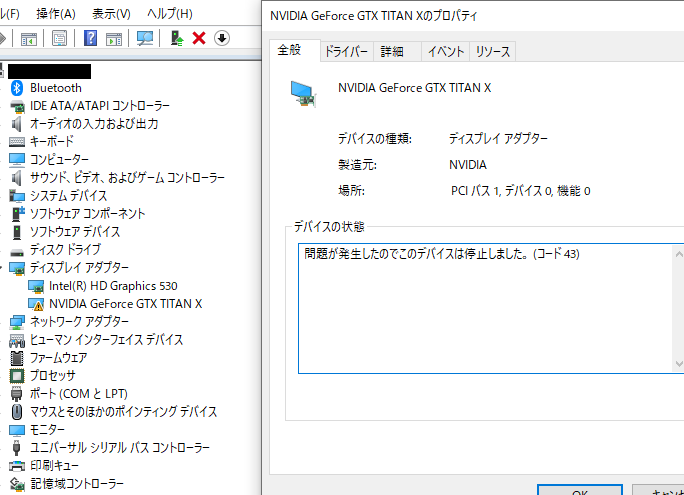Click the ネットワーク アダプター category
Image resolution: width=684 pixels, height=495 pixels.
[x=78, y=321]
